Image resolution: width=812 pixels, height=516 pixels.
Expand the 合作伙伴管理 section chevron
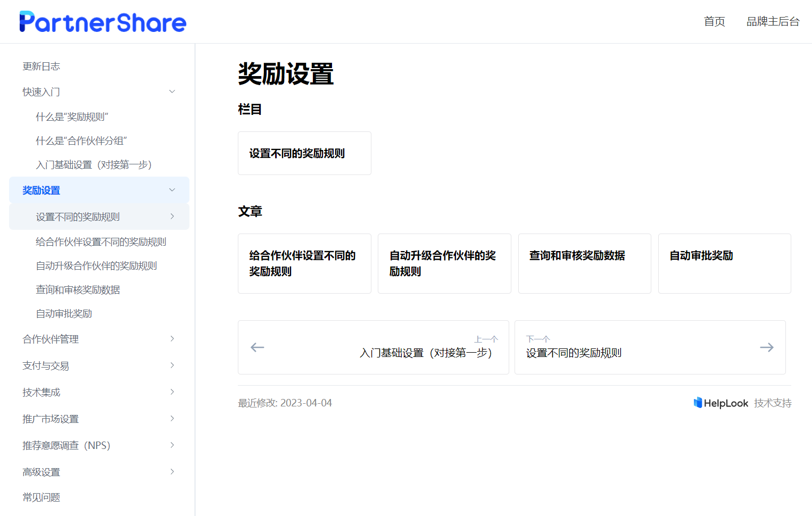click(x=171, y=339)
